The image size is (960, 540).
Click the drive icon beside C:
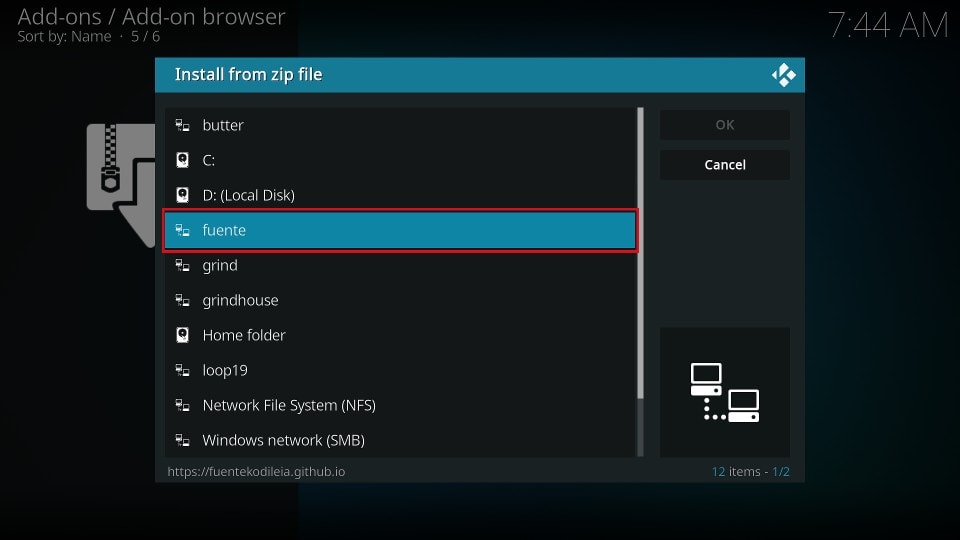182,160
